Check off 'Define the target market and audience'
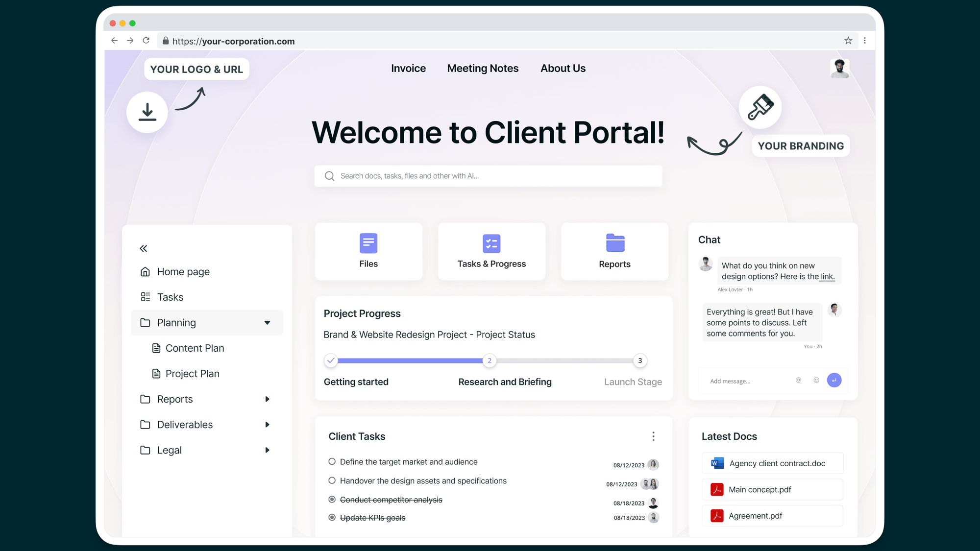 coord(332,461)
